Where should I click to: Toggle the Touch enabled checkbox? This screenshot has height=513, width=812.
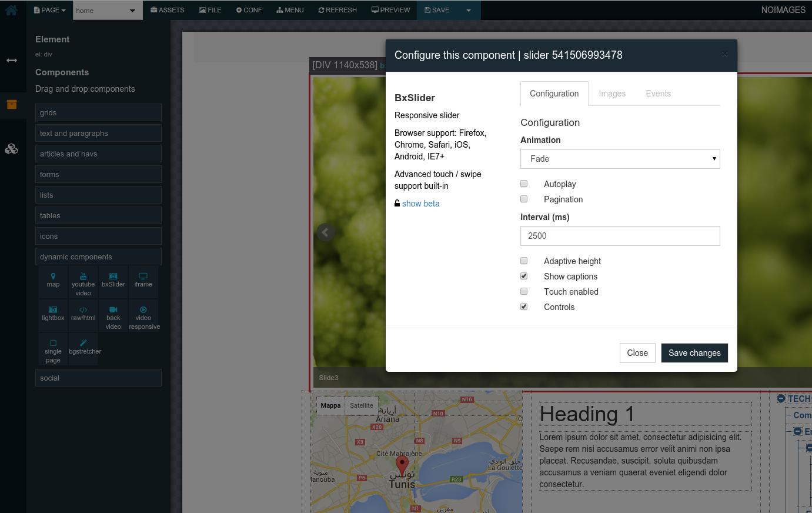(x=524, y=292)
